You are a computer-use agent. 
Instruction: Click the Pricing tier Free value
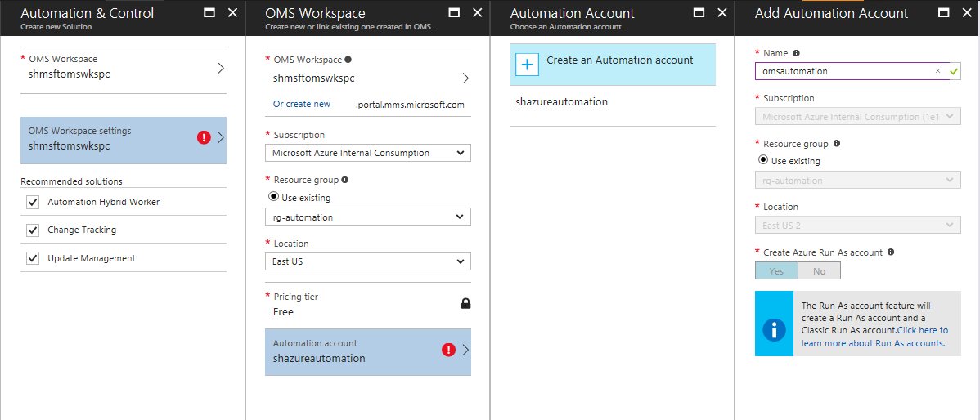point(283,311)
